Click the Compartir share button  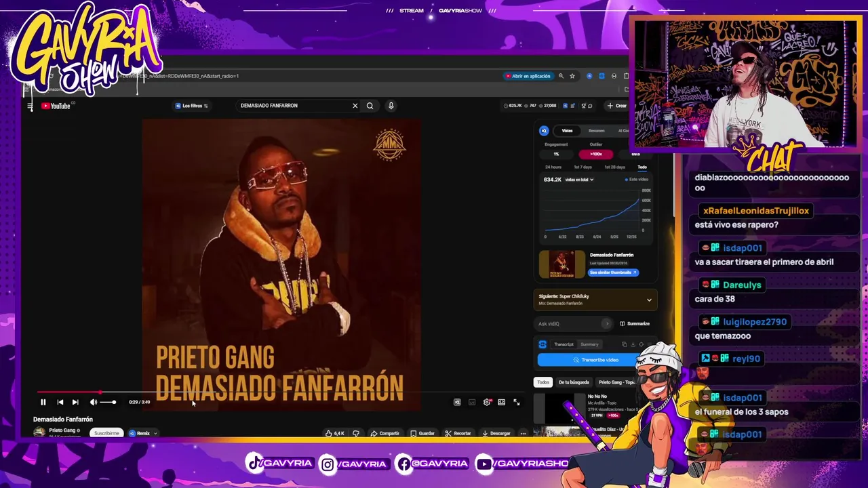[384, 433]
